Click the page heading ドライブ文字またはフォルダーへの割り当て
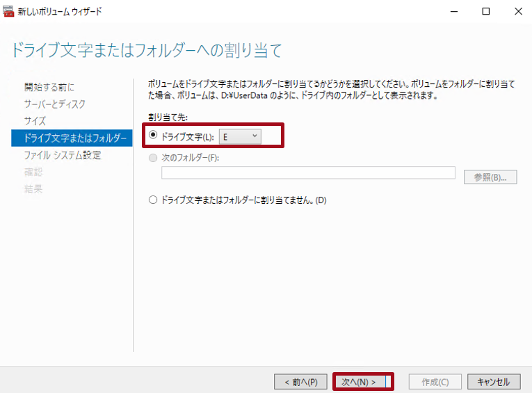 click(x=147, y=50)
